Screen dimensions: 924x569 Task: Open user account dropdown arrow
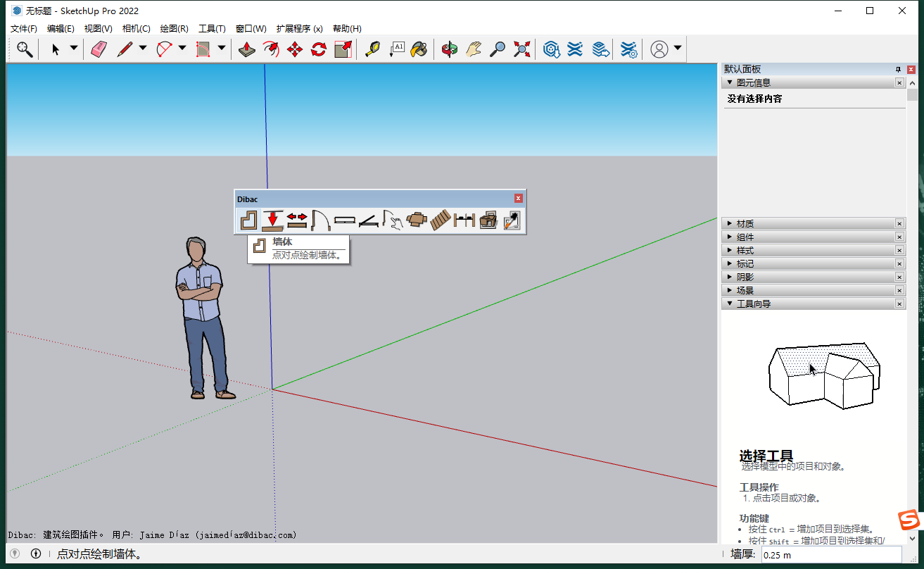[x=678, y=49]
